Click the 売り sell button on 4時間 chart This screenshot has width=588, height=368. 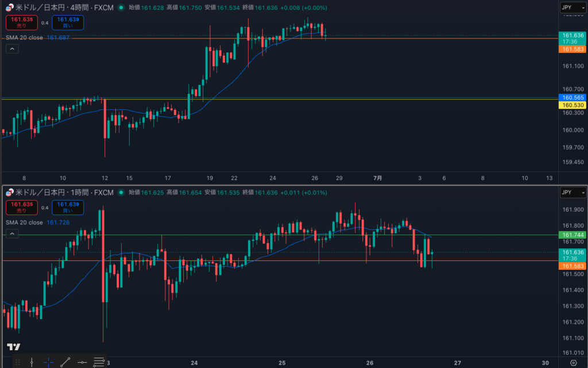(x=22, y=22)
